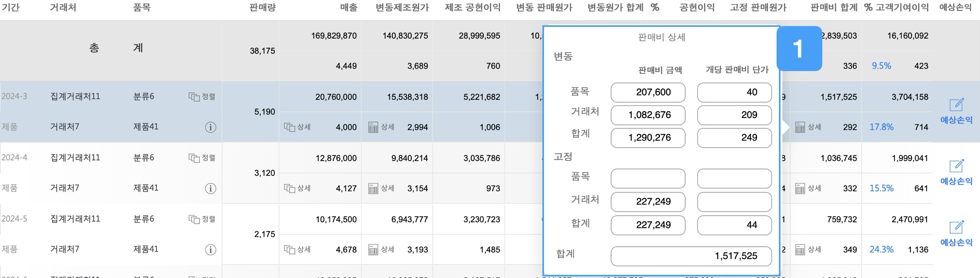Open 매출 상세 for the 2024-3 row
This screenshot has width=980, height=278.
297,127
